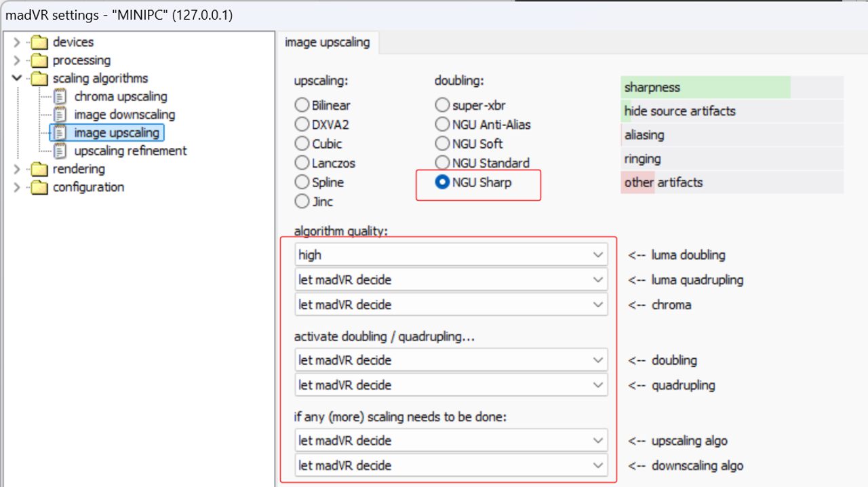
Task: Click the hide source artifacts bar
Action: (x=732, y=111)
